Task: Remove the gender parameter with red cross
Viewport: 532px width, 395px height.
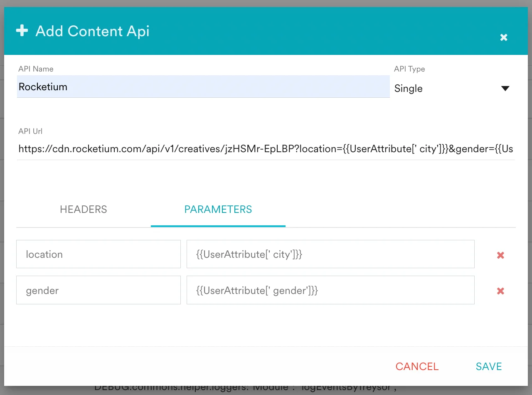Action: coord(500,291)
